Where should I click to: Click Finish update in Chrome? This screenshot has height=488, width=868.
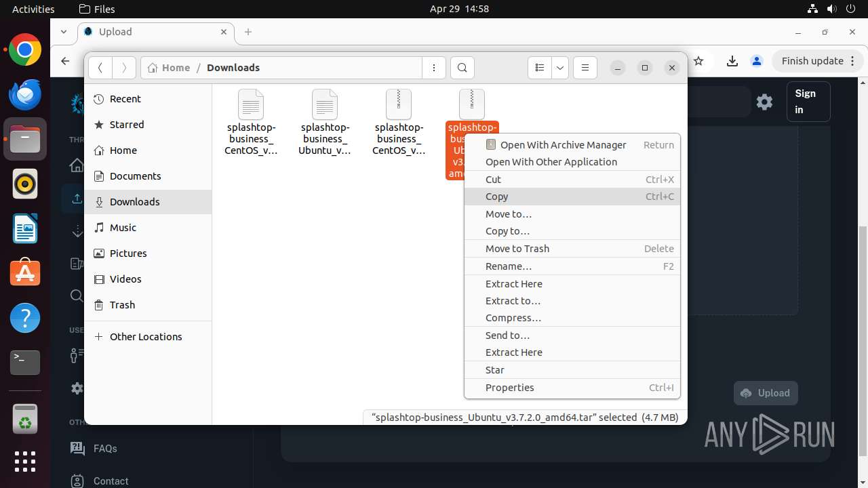(x=817, y=61)
